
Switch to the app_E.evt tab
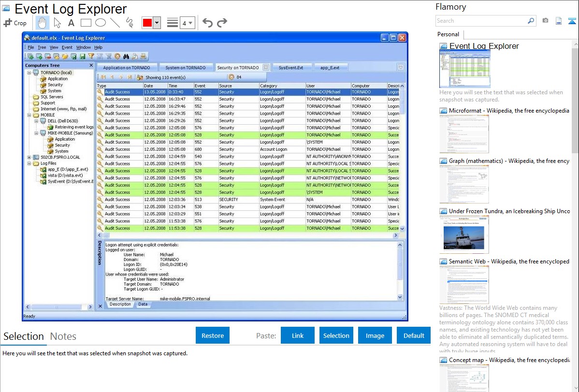point(330,68)
